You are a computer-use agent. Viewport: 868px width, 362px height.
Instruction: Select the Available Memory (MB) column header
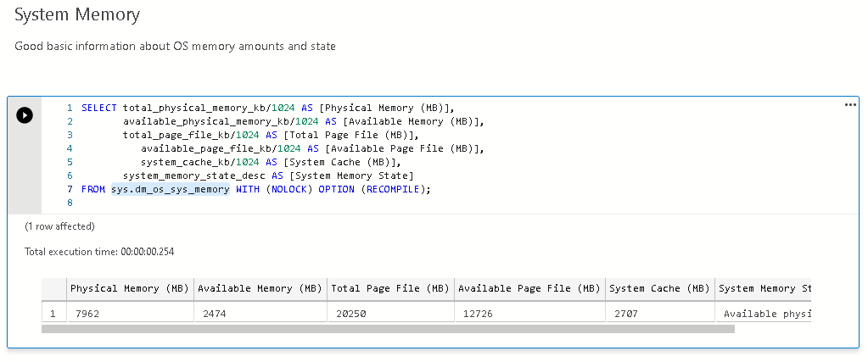point(258,288)
